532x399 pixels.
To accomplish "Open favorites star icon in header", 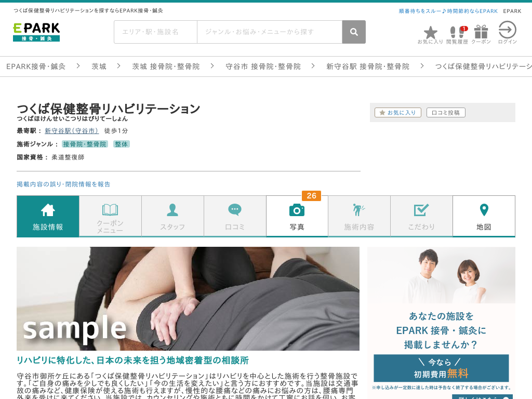I will coord(430,35).
